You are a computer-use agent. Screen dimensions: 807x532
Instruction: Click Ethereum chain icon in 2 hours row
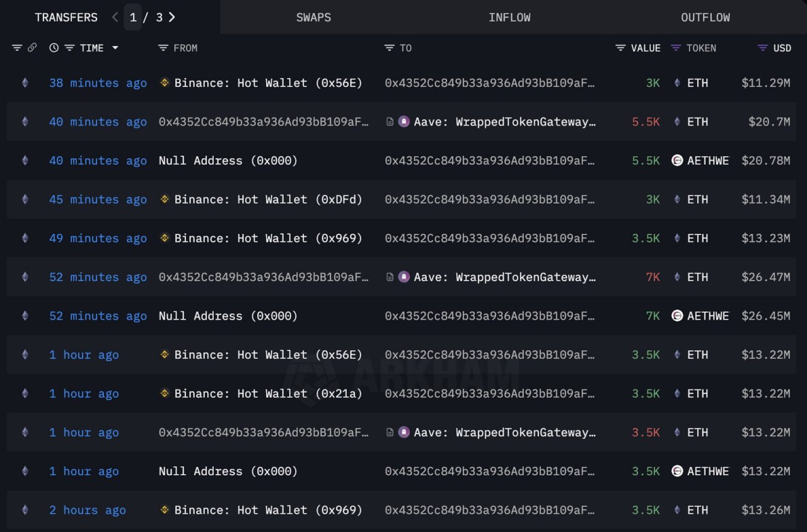[x=25, y=510]
